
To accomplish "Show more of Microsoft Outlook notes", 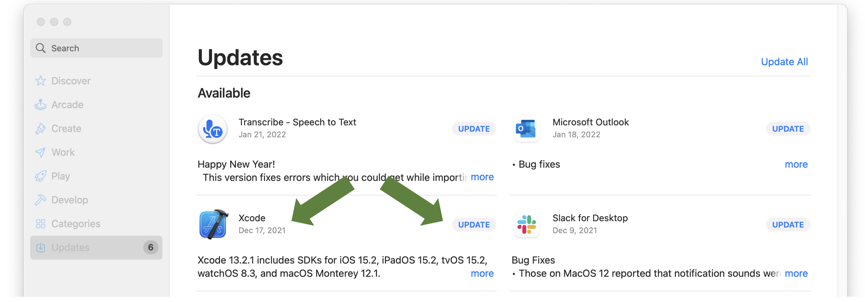I will pos(796,164).
